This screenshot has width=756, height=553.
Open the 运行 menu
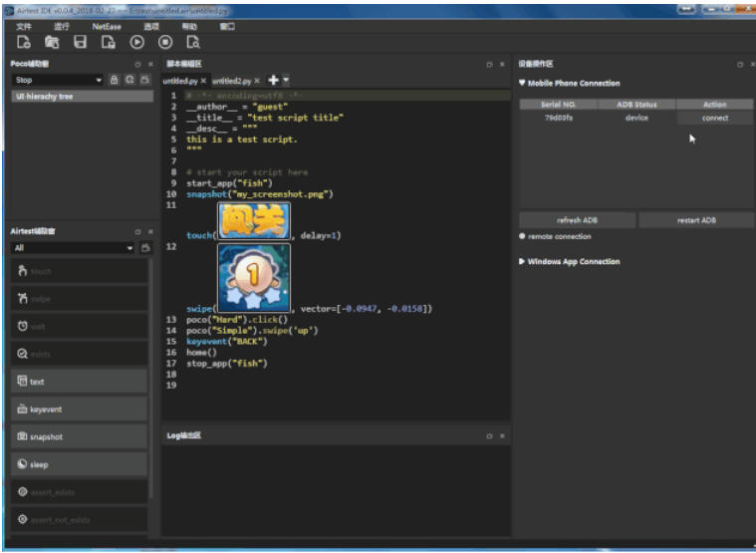click(61, 27)
